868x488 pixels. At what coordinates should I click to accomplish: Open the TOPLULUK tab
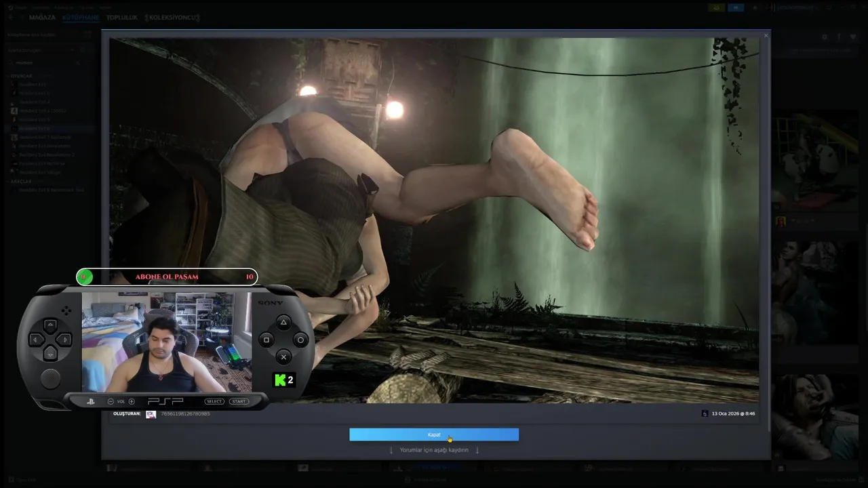(122, 17)
